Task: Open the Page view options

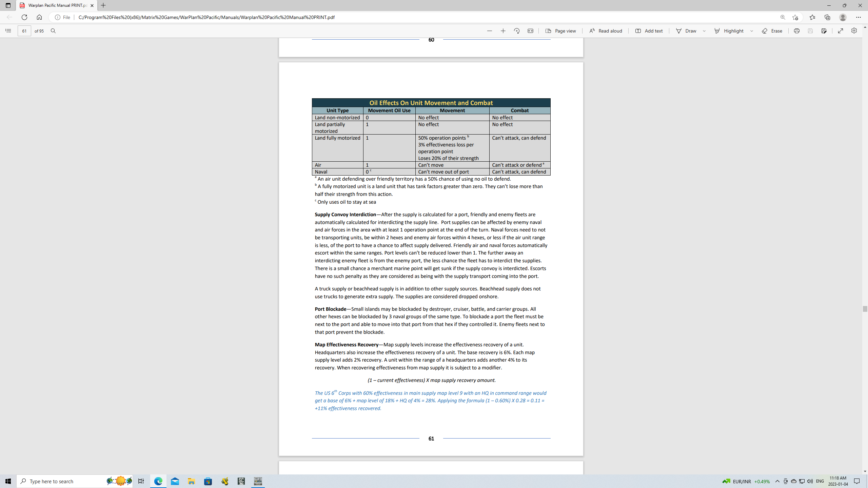Action: [560, 31]
